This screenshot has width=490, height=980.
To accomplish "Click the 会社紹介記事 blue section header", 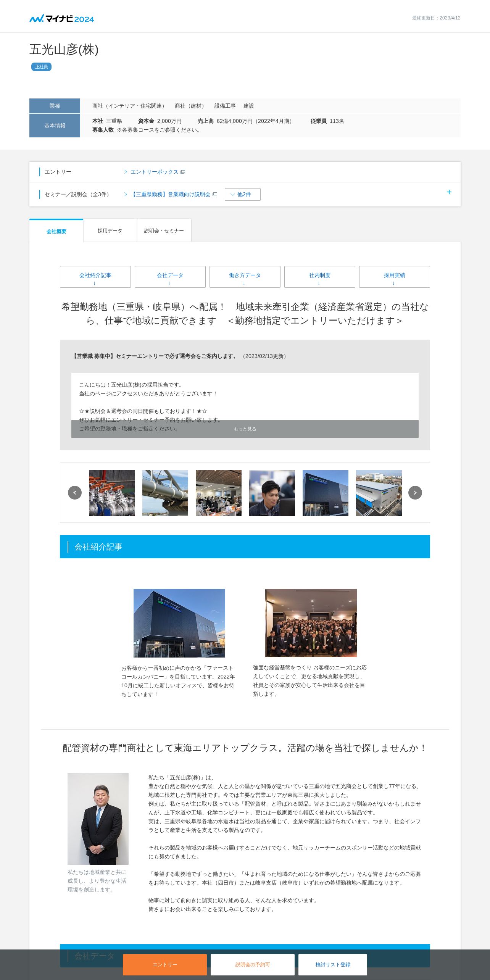I will tap(245, 547).
